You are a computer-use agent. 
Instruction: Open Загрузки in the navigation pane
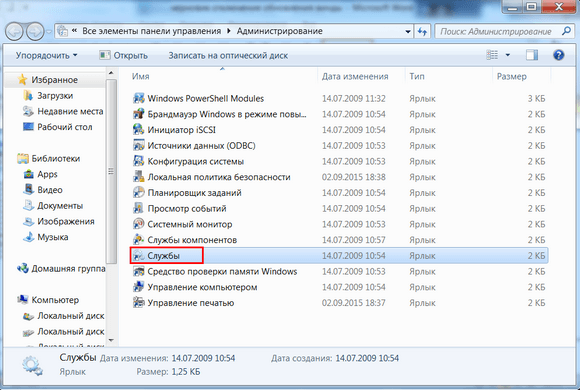tap(55, 95)
